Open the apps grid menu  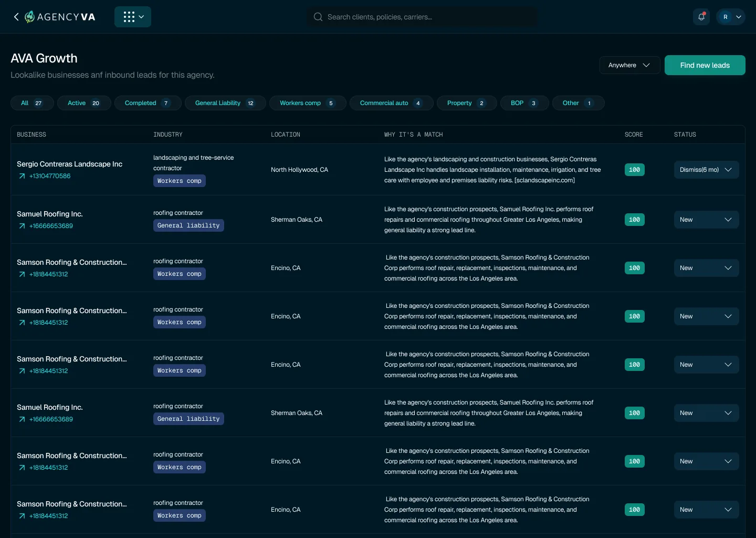[133, 17]
